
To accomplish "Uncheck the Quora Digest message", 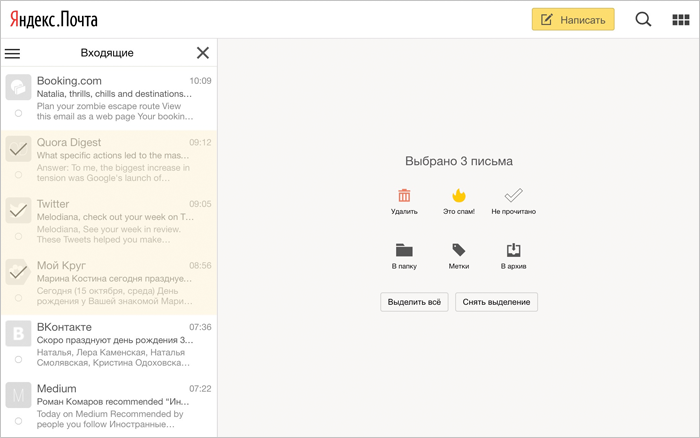I will click(18, 149).
